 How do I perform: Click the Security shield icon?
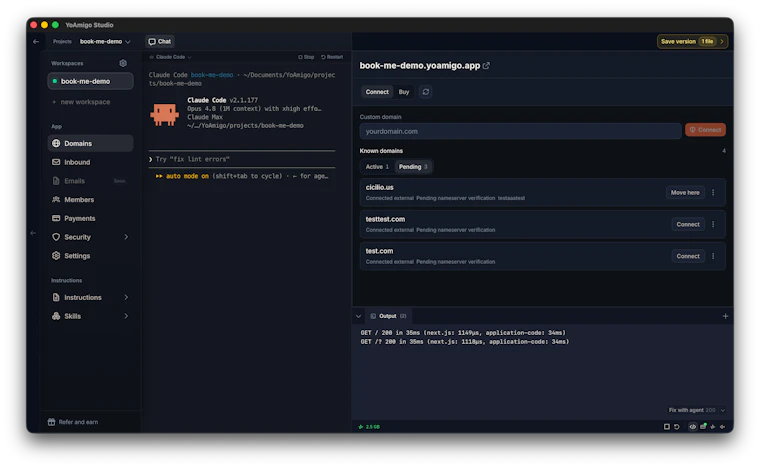(x=56, y=237)
